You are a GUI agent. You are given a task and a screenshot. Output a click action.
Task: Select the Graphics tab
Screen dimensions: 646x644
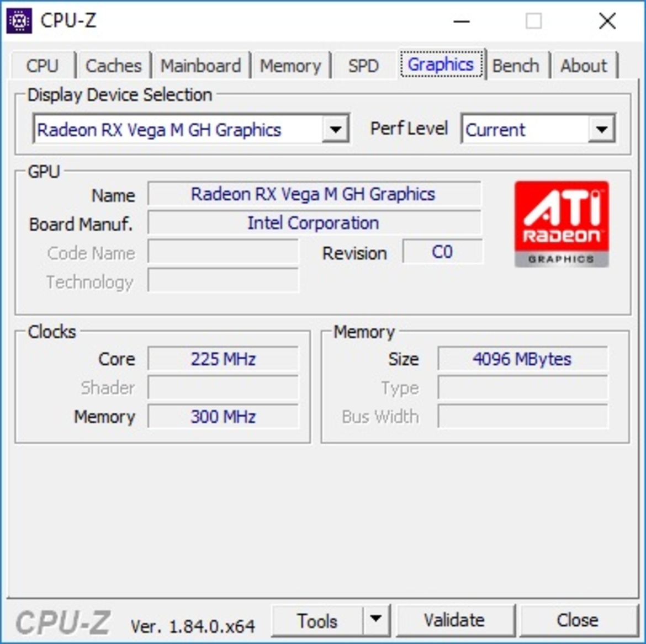point(441,64)
